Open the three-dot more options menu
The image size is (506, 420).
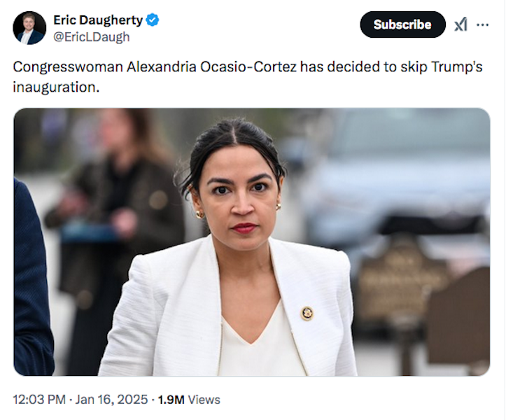click(482, 24)
